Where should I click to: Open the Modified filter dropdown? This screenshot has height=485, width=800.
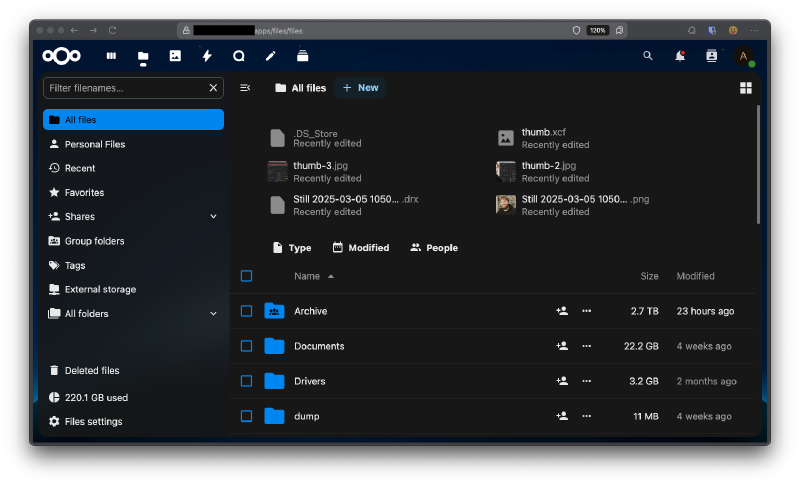[x=361, y=248]
